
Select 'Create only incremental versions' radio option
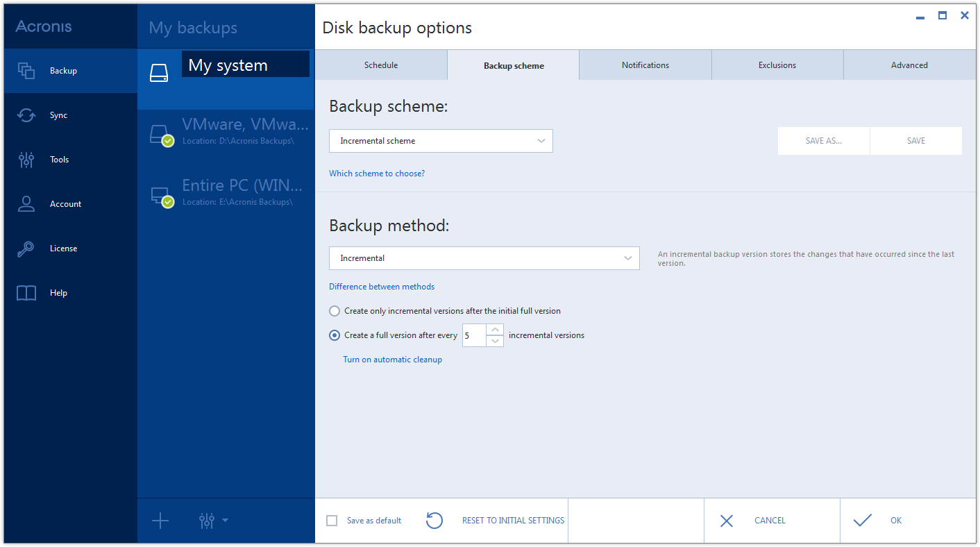coord(335,311)
